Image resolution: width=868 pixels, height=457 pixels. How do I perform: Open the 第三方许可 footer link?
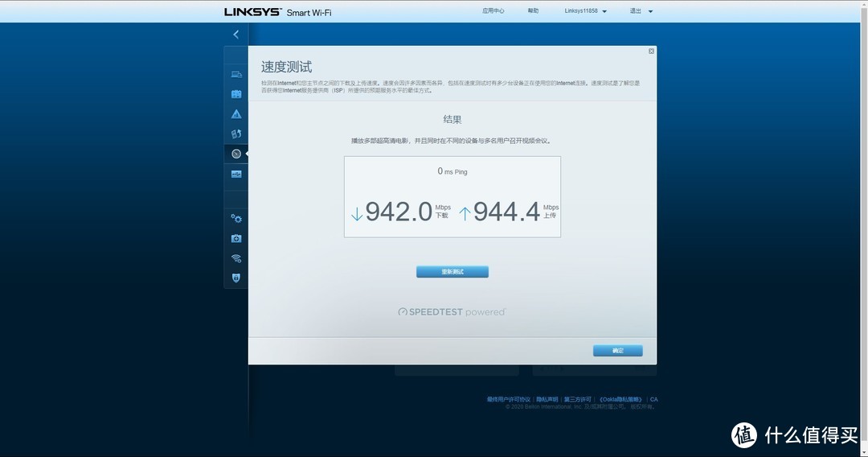[x=577, y=399]
